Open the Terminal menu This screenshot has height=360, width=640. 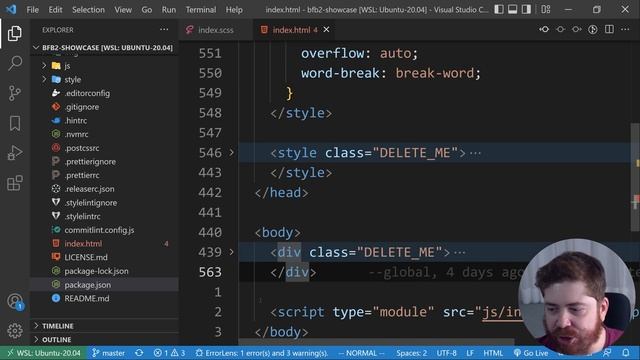201,10
